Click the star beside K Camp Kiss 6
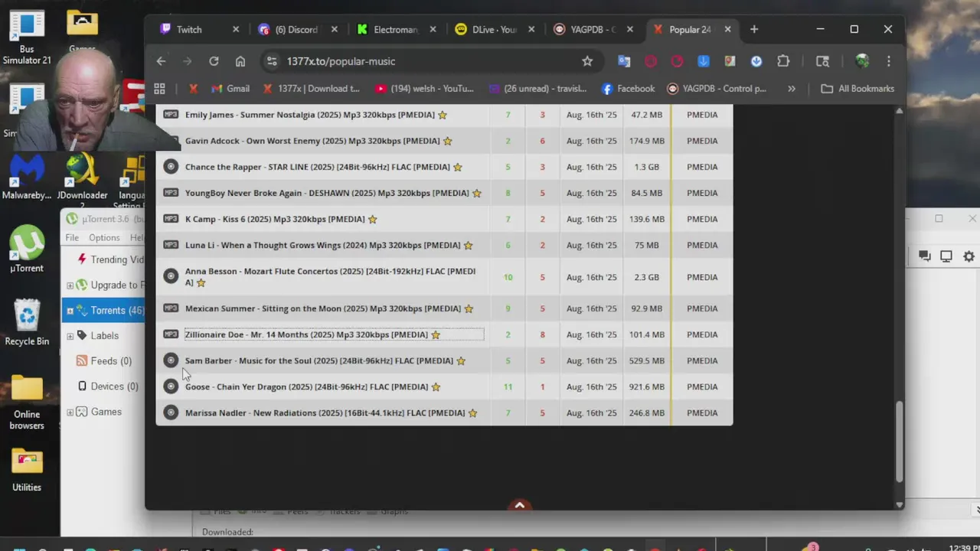This screenshot has height=551, width=980. pos(372,220)
